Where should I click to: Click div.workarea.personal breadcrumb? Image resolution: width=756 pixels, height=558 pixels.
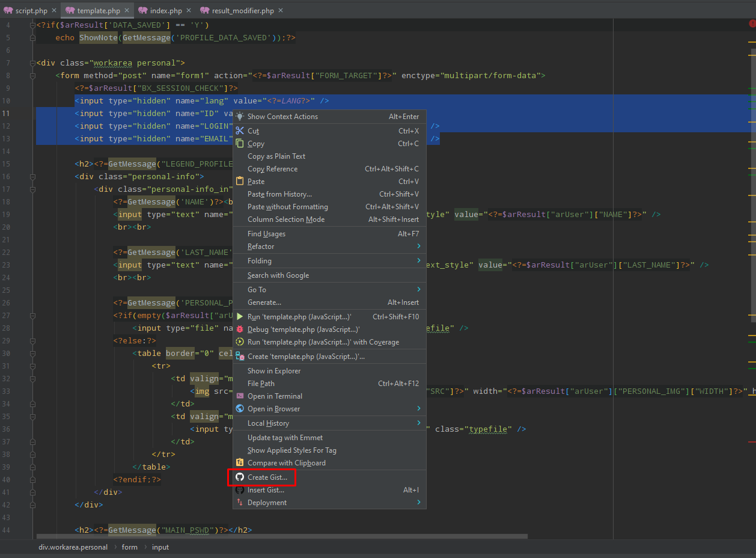73,547
